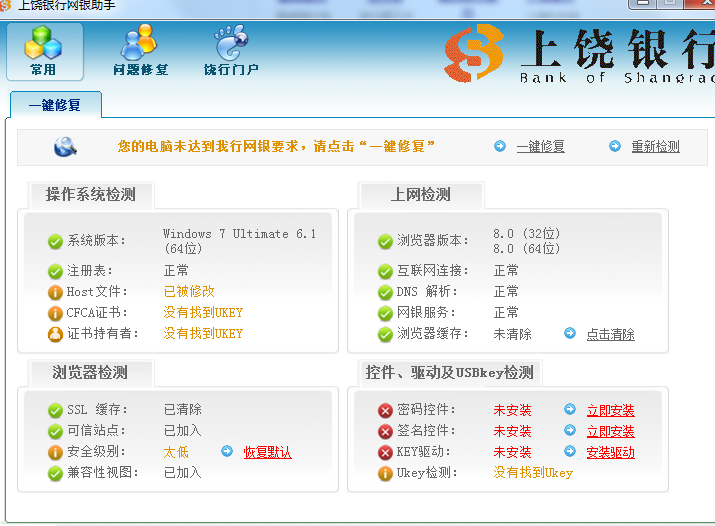The height and width of the screenshot is (526, 715).
Task: Click the 操作系统检测 section header
Action: coord(91,195)
